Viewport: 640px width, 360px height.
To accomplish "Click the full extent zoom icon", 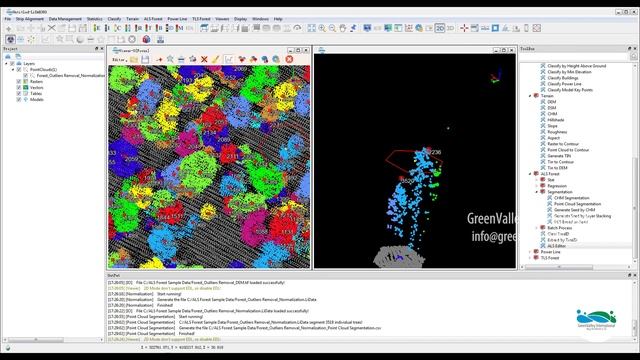I will point(311,28).
